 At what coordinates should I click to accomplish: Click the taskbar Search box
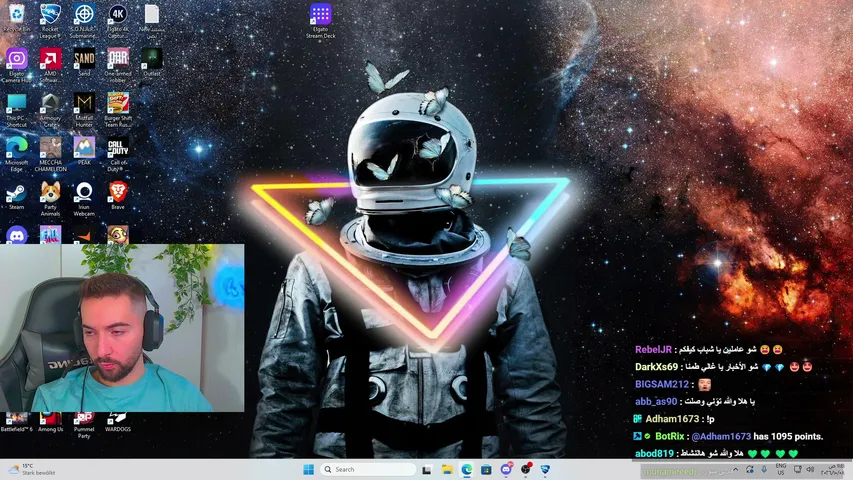368,469
